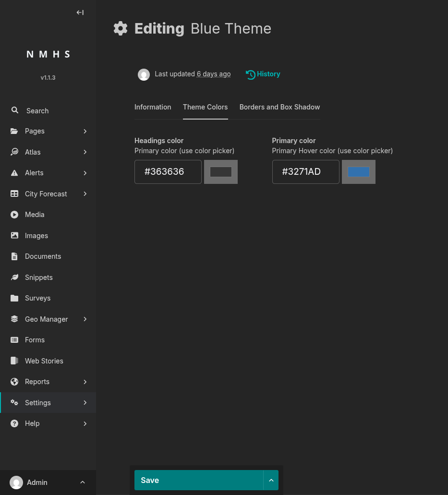The height and width of the screenshot is (495, 448).
Task: Open the Media menu item
Action: pyautogui.click(x=48, y=215)
